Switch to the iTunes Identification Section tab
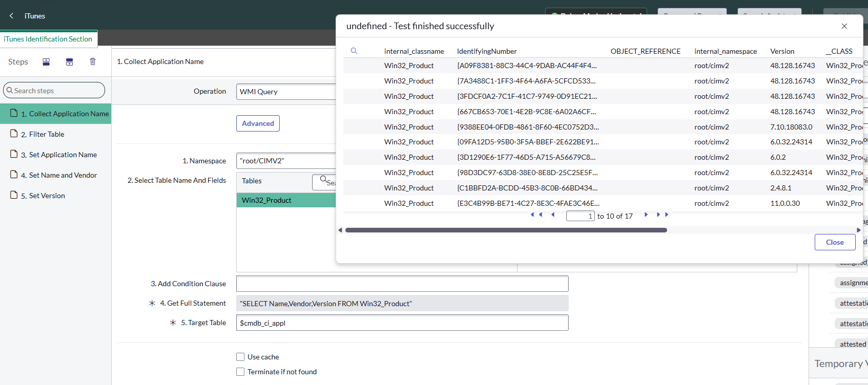 coord(48,39)
